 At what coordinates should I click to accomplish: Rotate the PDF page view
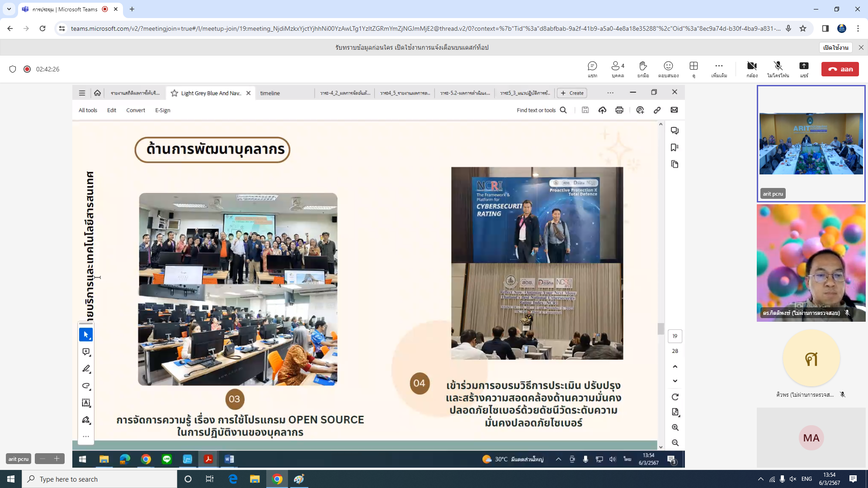tap(675, 397)
